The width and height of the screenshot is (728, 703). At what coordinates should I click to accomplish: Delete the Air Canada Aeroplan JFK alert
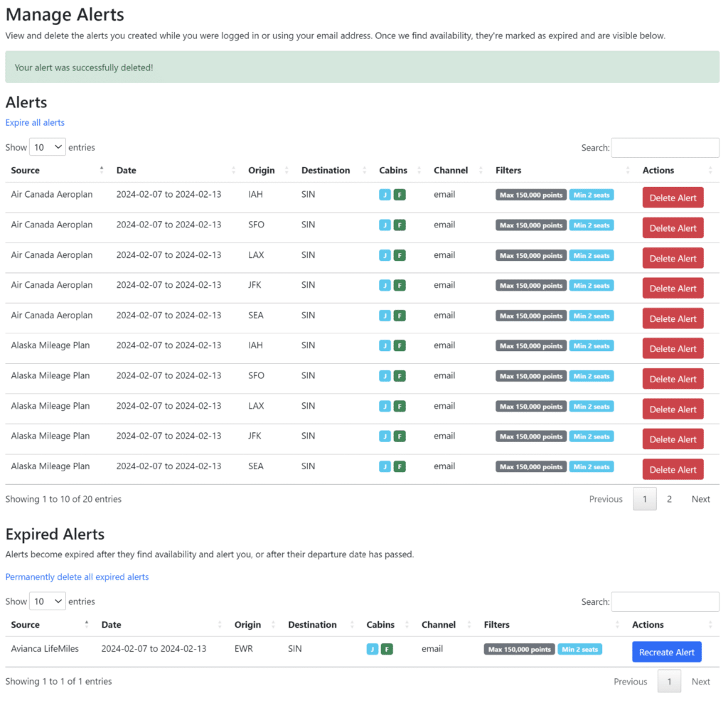coord(673,289)
